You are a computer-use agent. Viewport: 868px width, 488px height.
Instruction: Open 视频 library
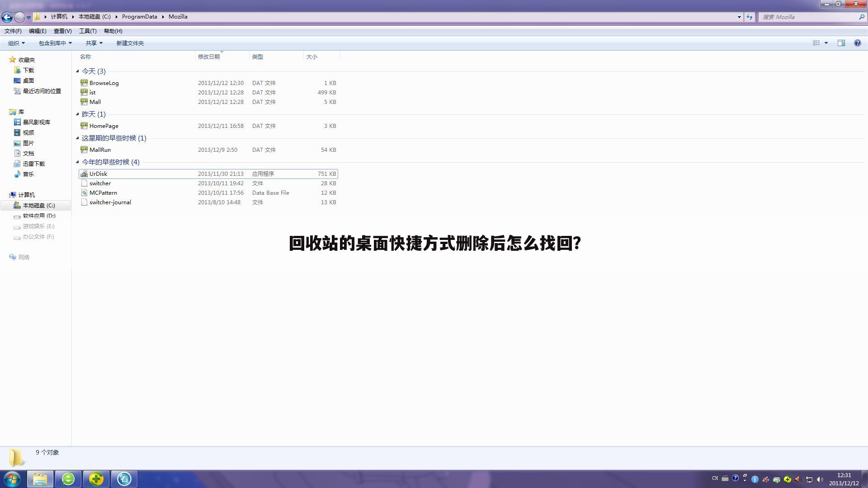(x=28, y=132)
